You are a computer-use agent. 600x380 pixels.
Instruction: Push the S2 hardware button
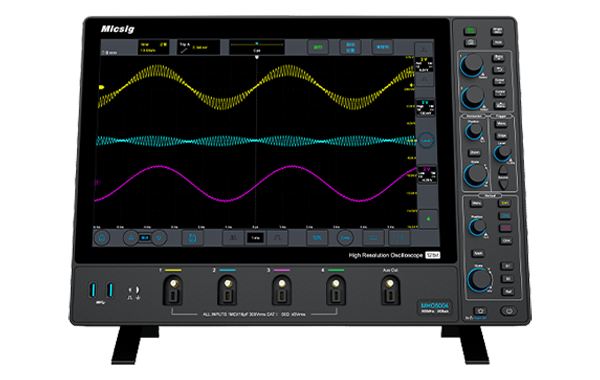click(x=507, y=279)
